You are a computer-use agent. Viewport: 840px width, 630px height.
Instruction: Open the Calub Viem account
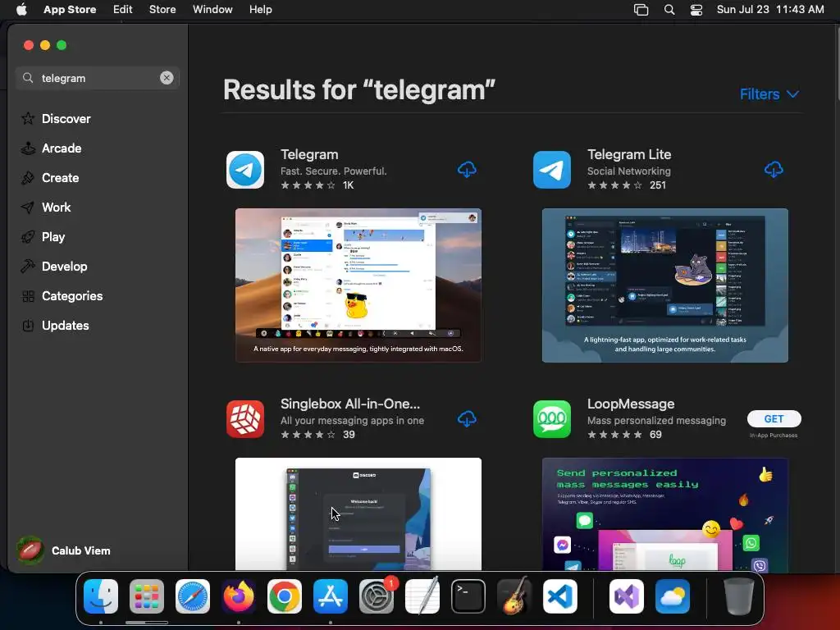click(x=63, y=550)
